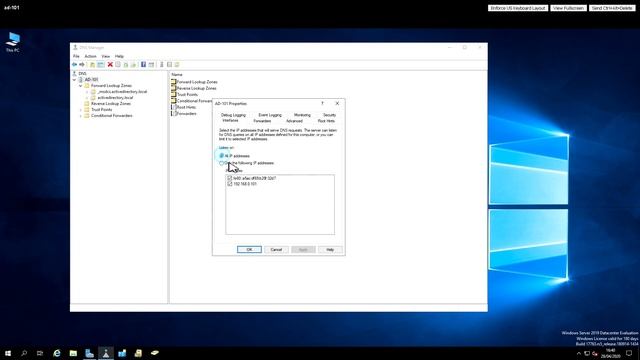This screenshot has width=640, height=360.
Task: Select Reverse Lookup Zones in the tree
Action: (x=111, y=104)
